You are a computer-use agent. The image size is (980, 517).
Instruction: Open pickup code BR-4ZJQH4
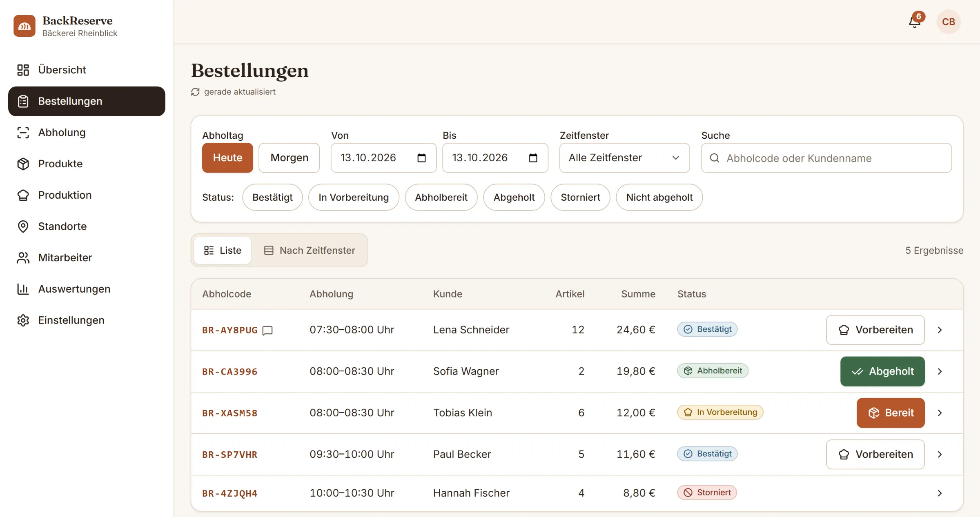(229, 494)
